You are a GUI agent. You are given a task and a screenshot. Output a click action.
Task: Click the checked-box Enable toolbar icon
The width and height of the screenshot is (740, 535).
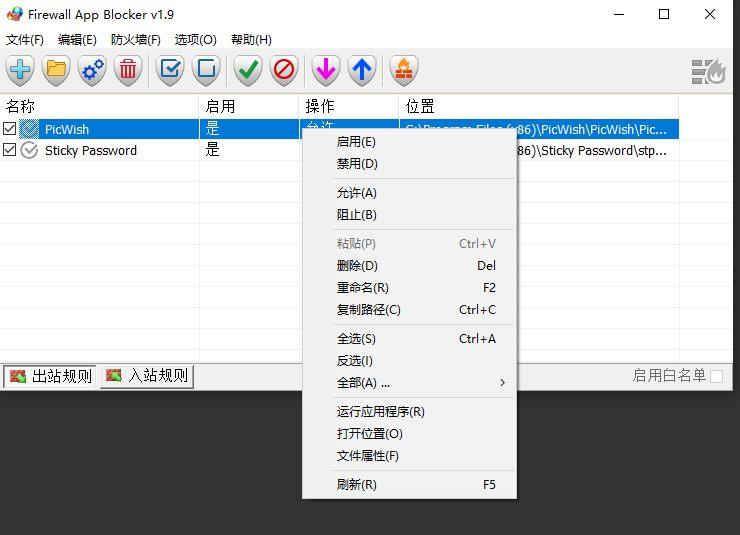click(x=170, y=70)
